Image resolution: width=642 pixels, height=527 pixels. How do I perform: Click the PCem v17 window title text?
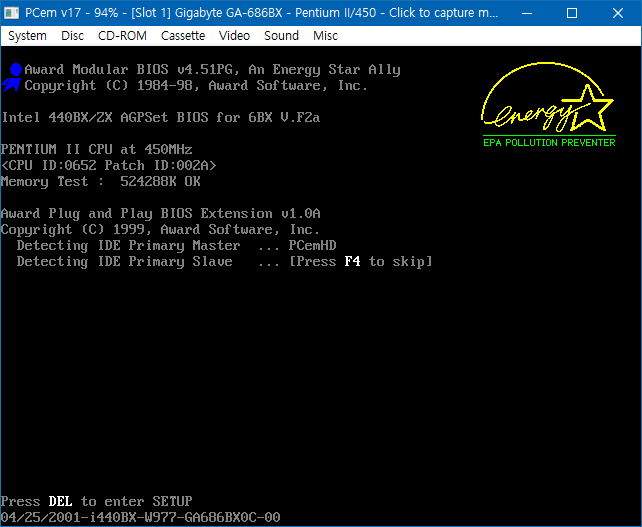pyautogui.click(x=261, y=13)
